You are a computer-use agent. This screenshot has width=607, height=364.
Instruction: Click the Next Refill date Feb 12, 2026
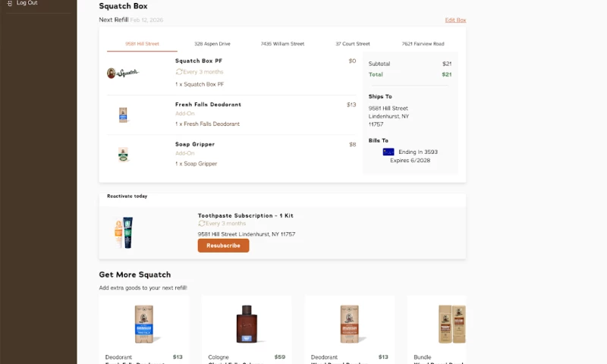point(146,20)
